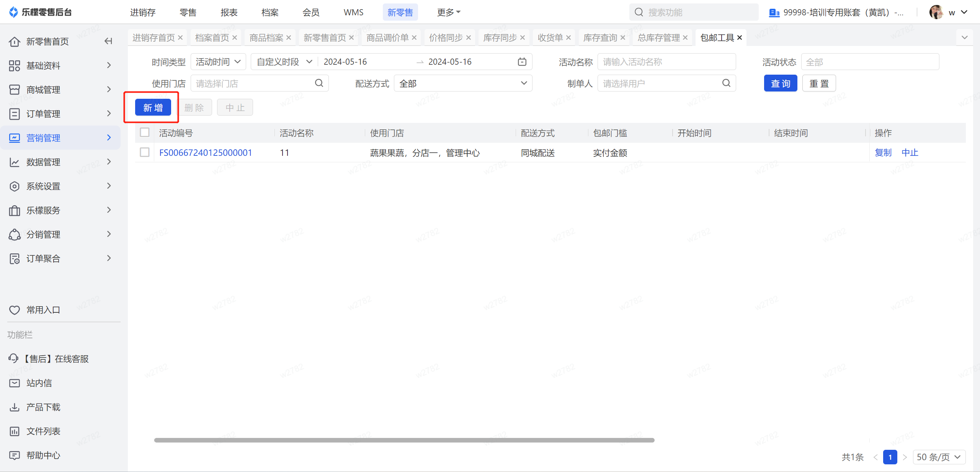Open the WMS top menu
The image size is (980, 472).
click(x=353, y=12)
